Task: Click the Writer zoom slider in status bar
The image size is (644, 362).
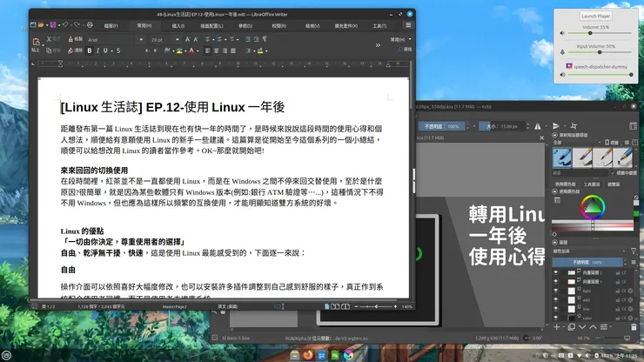Action: [376, 306]
